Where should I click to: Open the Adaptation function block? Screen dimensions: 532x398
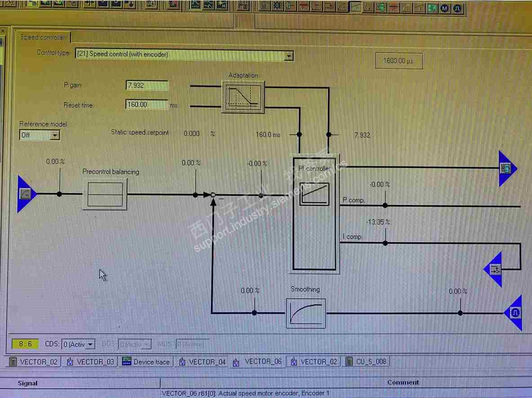243,97
